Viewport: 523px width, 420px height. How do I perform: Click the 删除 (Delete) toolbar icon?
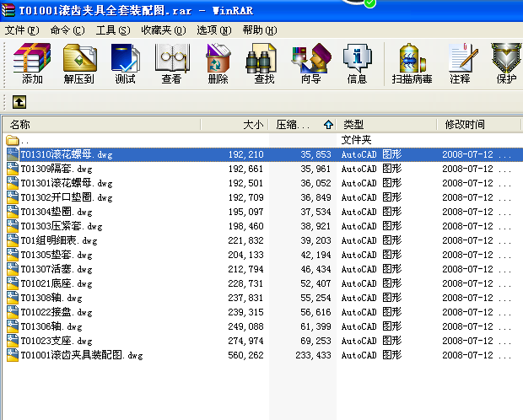pos(218,63)
